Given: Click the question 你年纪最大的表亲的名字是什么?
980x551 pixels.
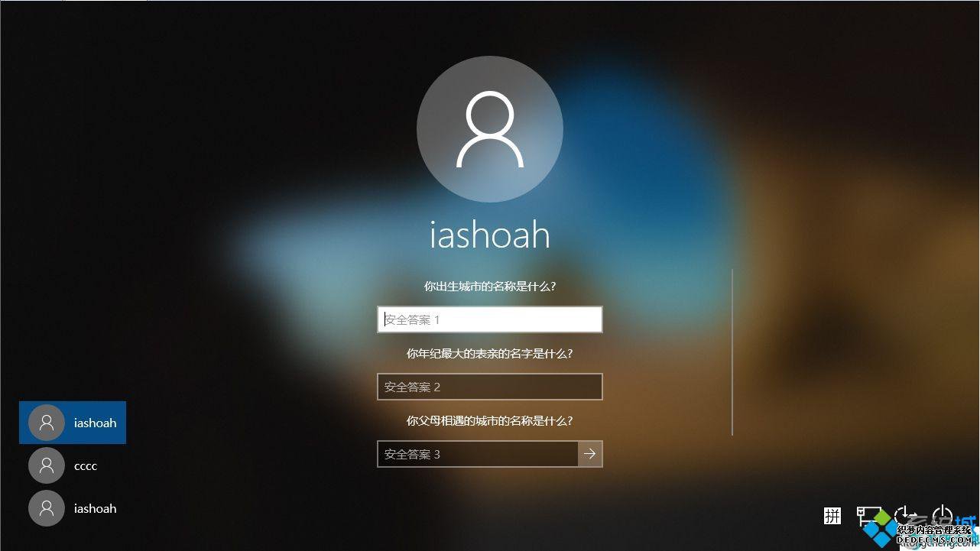Looking at the screenshot, I should click(x=490, y=354).
